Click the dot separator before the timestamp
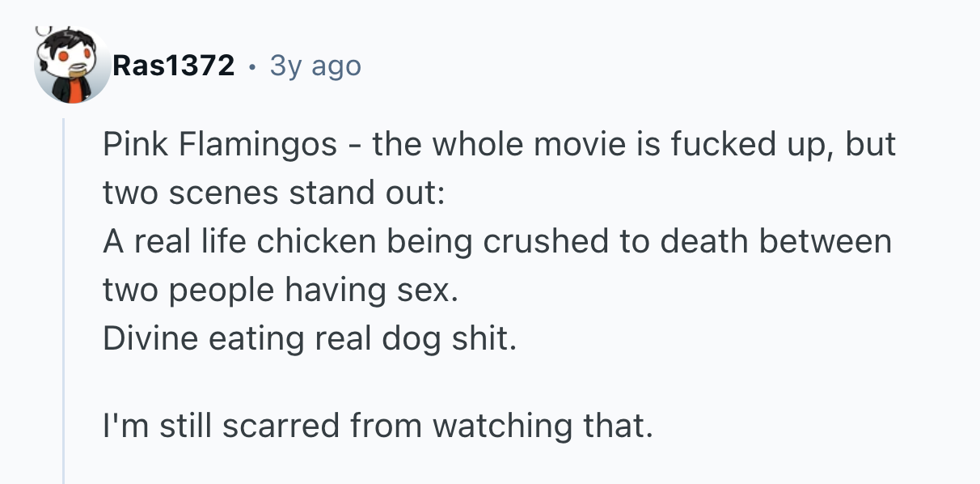This screenshot has width=980, height=484. coord(252,66)
